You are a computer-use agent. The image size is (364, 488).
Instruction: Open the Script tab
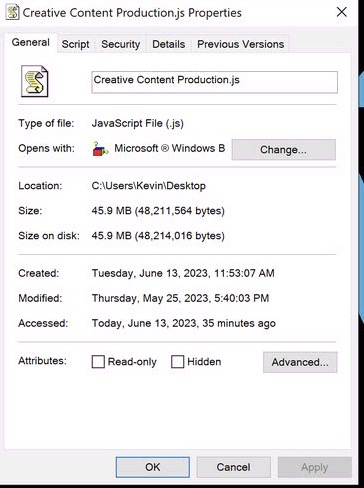[x=76, y=44]
